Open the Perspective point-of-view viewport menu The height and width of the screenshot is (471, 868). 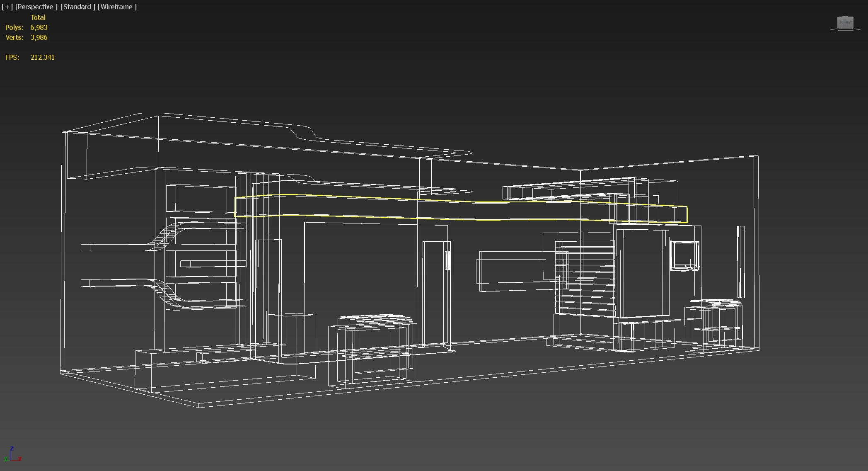(36, 7)
